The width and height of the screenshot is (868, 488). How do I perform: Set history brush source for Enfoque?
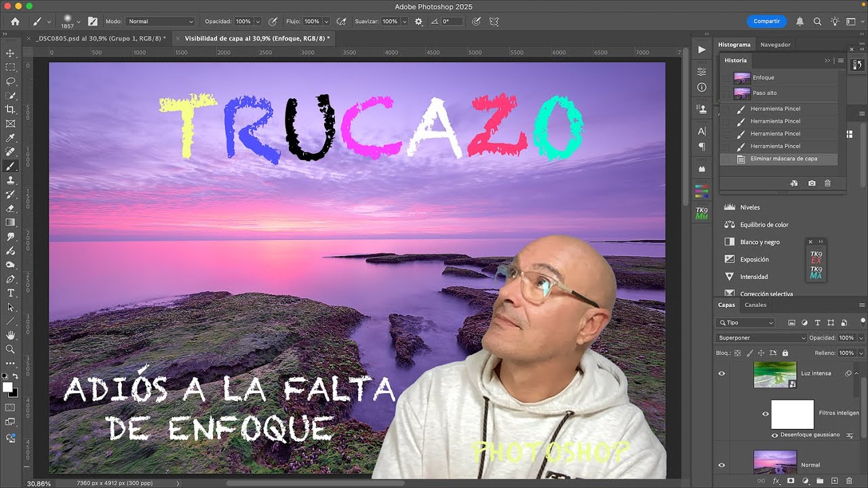click(726, 77)
